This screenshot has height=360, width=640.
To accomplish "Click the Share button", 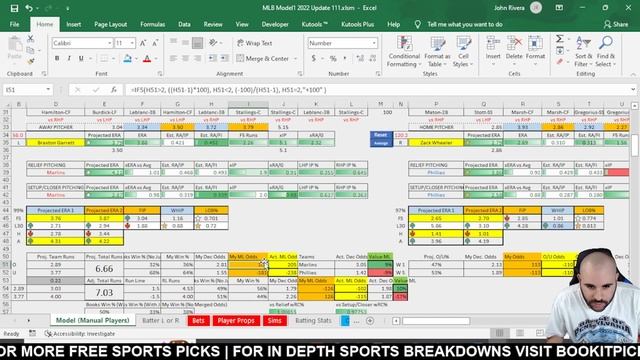I will coord(616,24).
